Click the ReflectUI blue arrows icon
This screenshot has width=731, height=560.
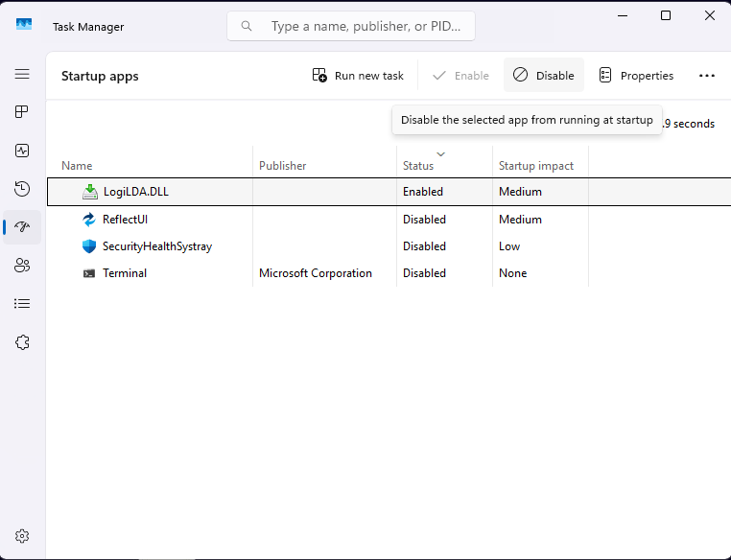click(x=89, y=220)
